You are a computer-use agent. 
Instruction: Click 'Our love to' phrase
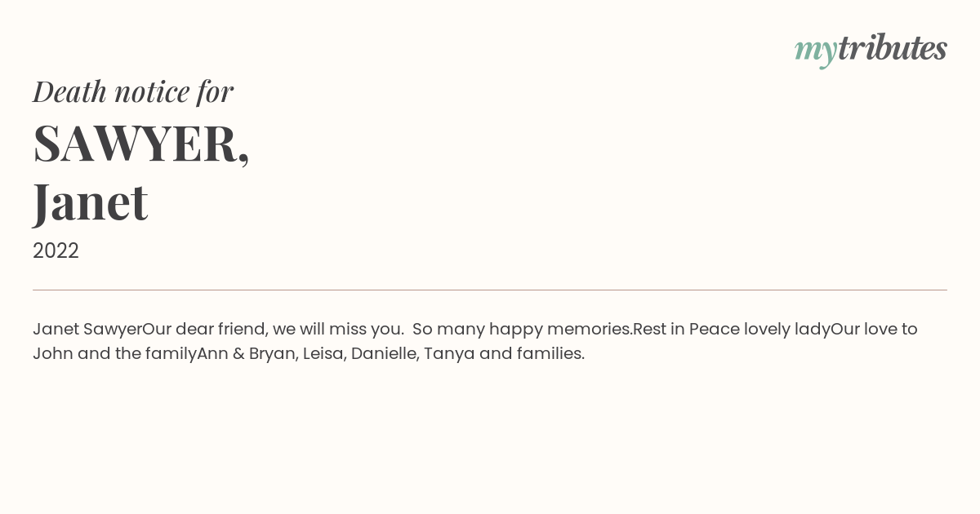[874, 330]
